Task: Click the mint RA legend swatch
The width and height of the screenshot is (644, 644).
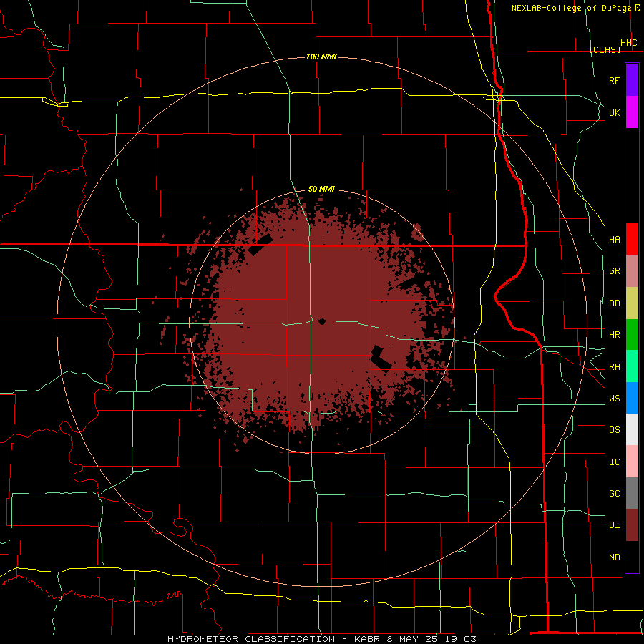Action: click(632, 366)
